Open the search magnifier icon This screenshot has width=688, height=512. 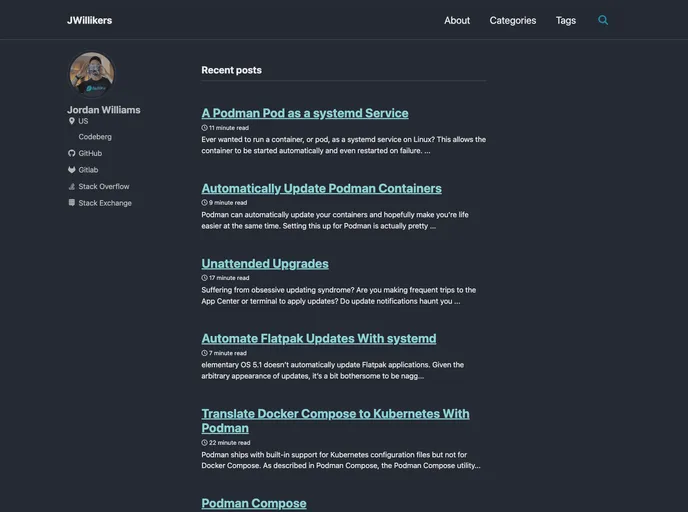click(603, 20)
